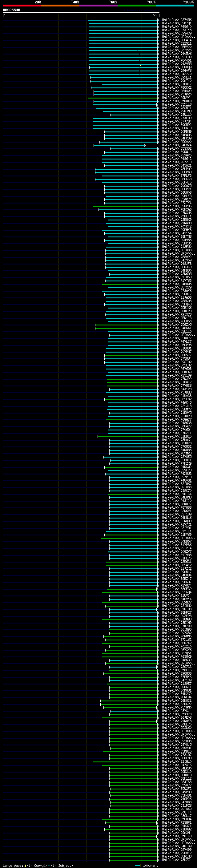Open hit UniRef100_A5EHD4

pyautogui.click(x=177, y=819)
